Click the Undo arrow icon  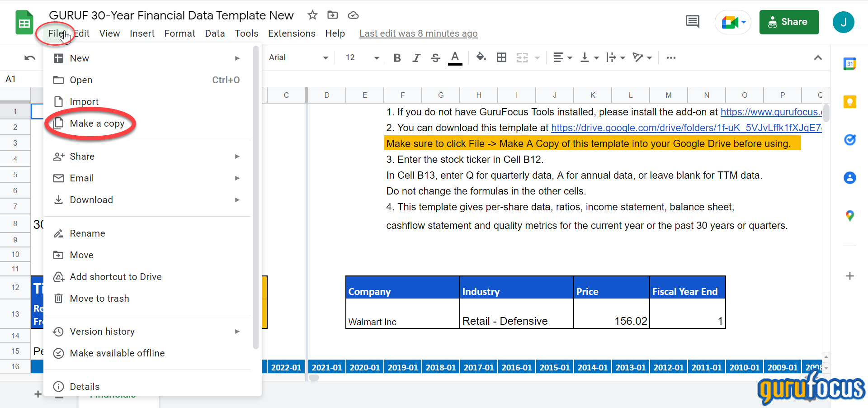pos(30,58)
